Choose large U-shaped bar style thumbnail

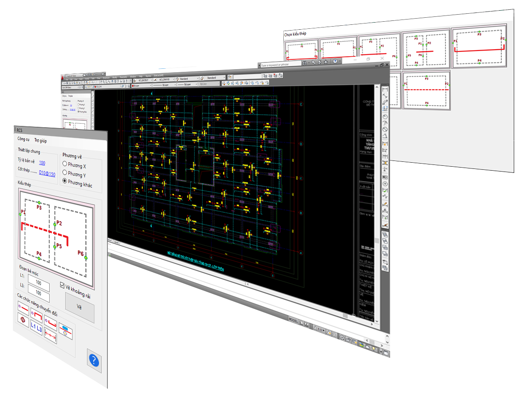click(480, 47)
